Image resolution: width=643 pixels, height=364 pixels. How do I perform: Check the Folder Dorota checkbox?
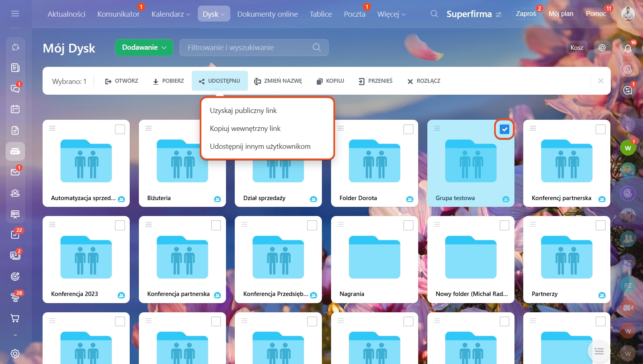coord(408,129)
